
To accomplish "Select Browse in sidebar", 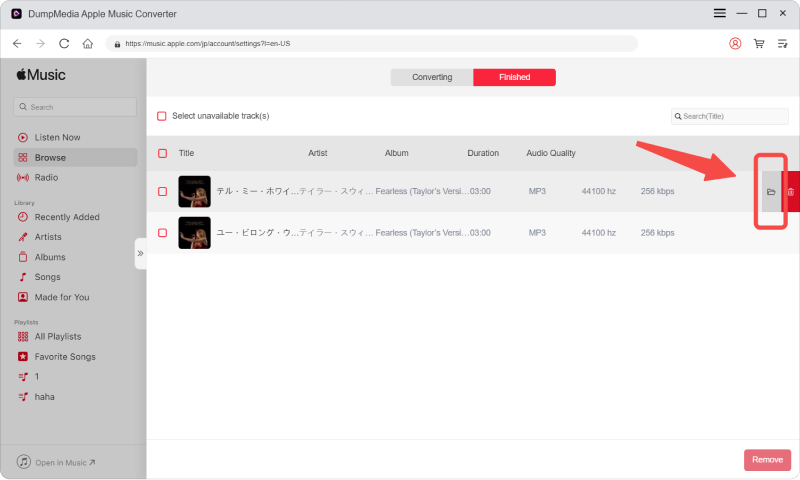I will tap(75, 158).
